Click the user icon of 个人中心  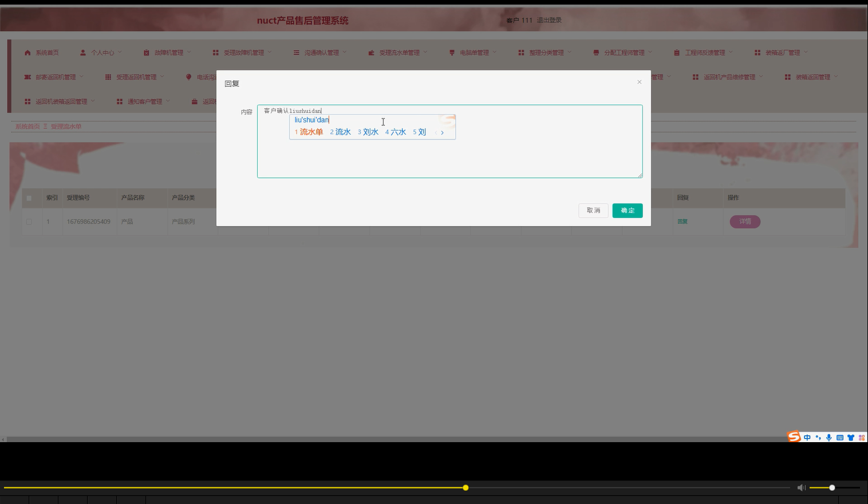(x=83, y=53)
